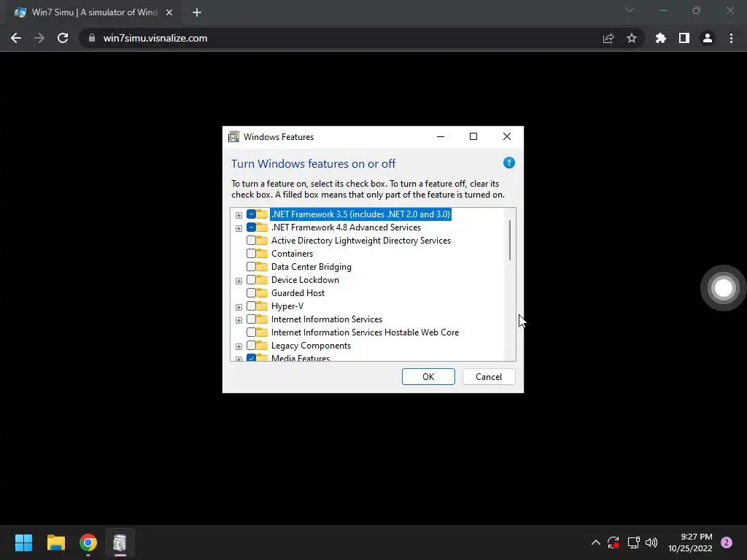Close the Win7 Simu tab
Image resolution: width=747 pixels, height=560 pixels.
pos(169,12)
